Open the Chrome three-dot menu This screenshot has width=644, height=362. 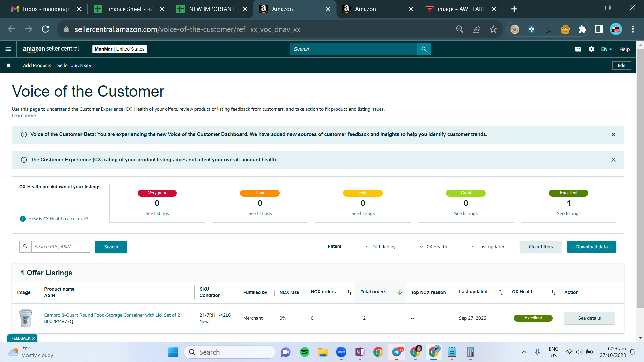click(x=633, y=29)
